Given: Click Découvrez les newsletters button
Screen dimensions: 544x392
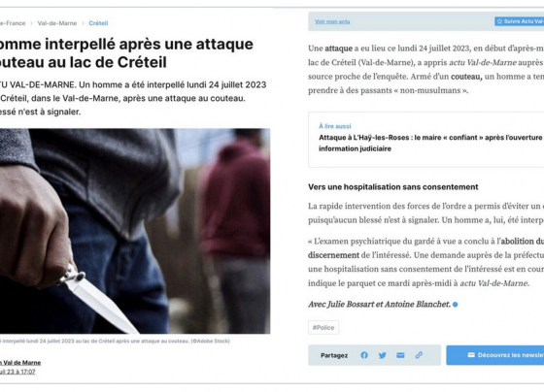Looking at the screenshot, I should 495,355.
